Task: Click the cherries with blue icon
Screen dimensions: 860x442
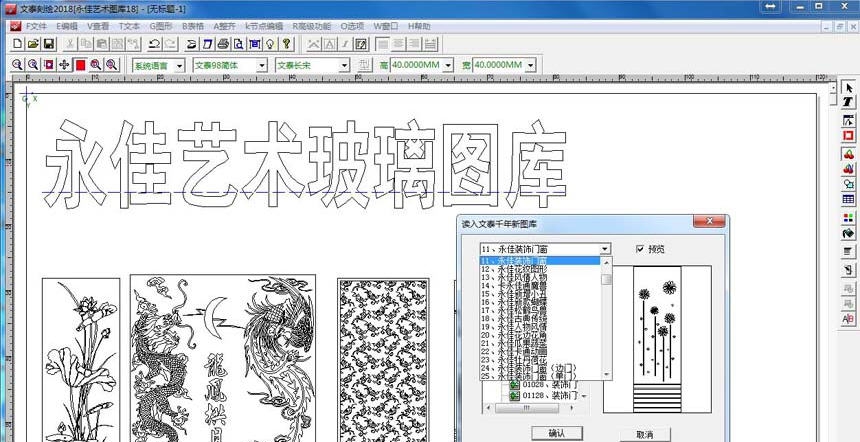Action: pos(848,169)
